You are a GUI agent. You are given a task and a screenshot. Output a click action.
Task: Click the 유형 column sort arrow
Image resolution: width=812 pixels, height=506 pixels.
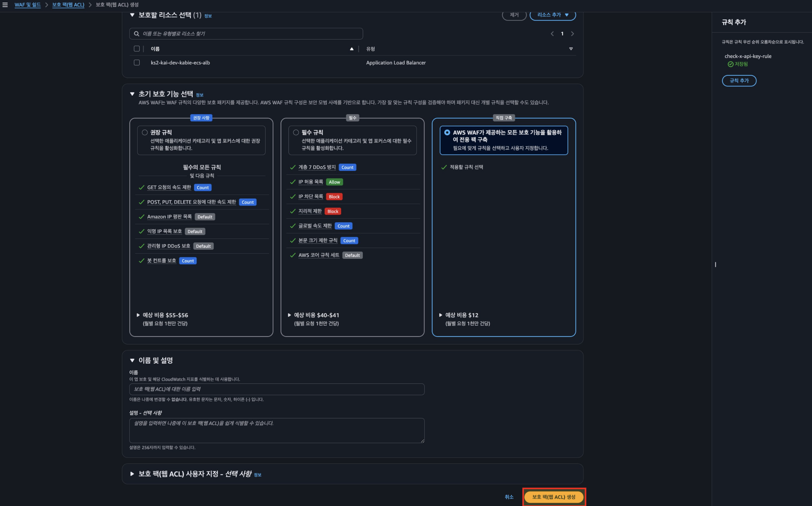[570, 49]
